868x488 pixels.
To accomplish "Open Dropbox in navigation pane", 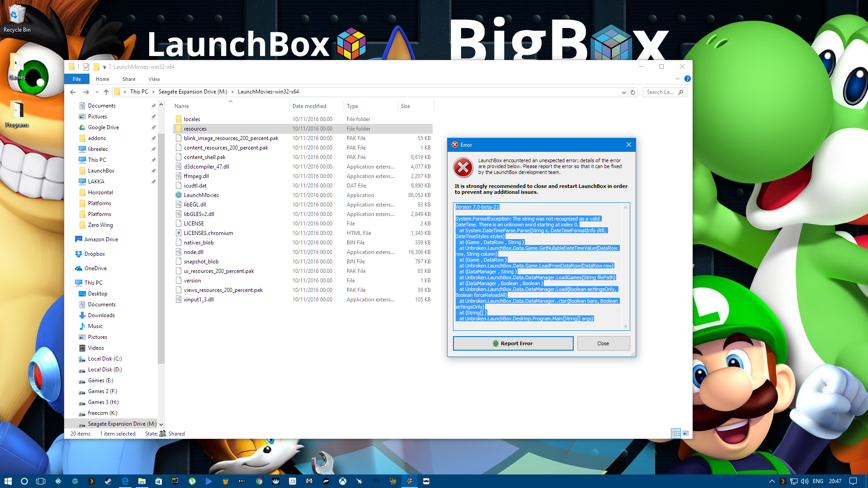I will (94, 254).
